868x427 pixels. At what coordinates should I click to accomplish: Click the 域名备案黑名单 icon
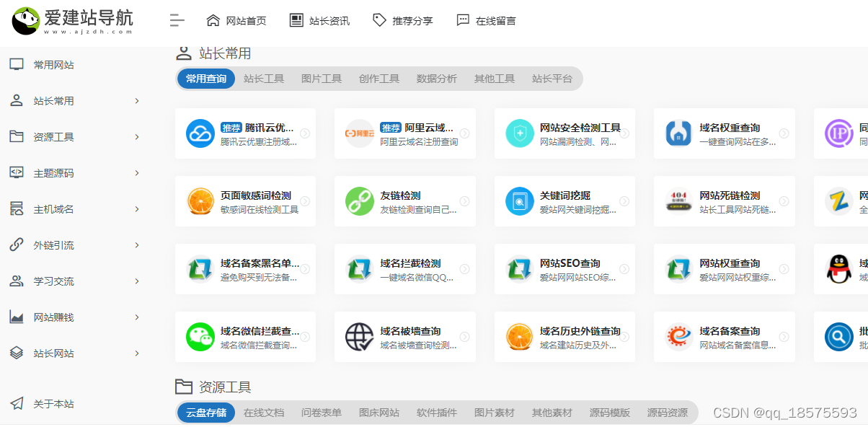(200, 269)
